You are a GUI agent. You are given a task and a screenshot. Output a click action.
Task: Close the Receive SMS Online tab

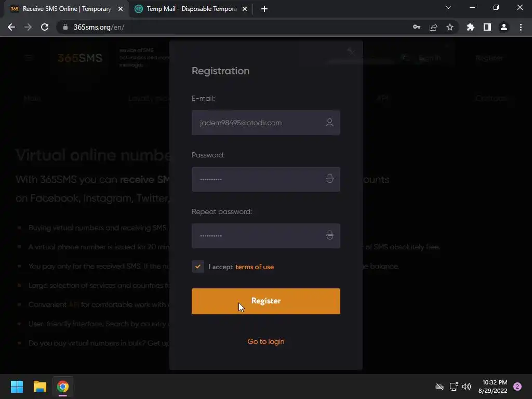pyautogui.click(x=121, y=9)
